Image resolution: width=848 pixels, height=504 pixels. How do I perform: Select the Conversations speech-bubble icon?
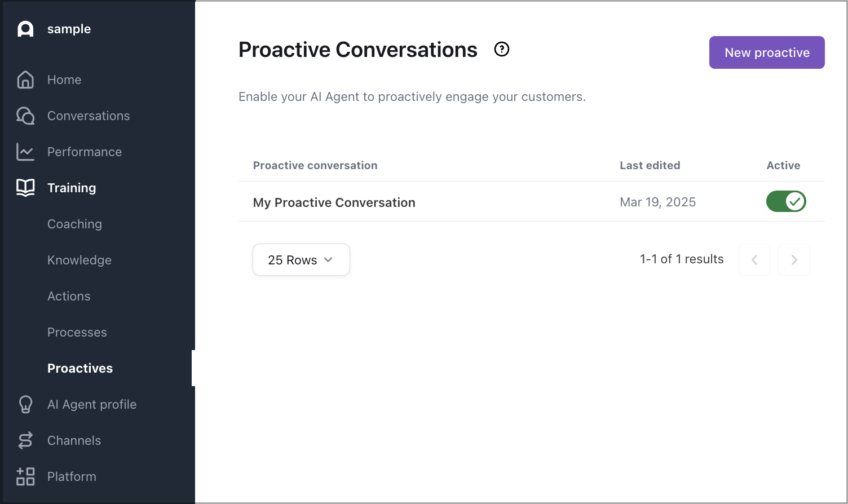pyautogui.click(x=25, y=116)
